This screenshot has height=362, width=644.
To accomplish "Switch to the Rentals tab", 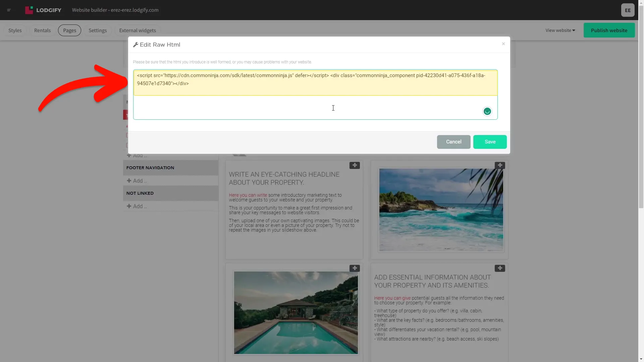I will point(42,30).
